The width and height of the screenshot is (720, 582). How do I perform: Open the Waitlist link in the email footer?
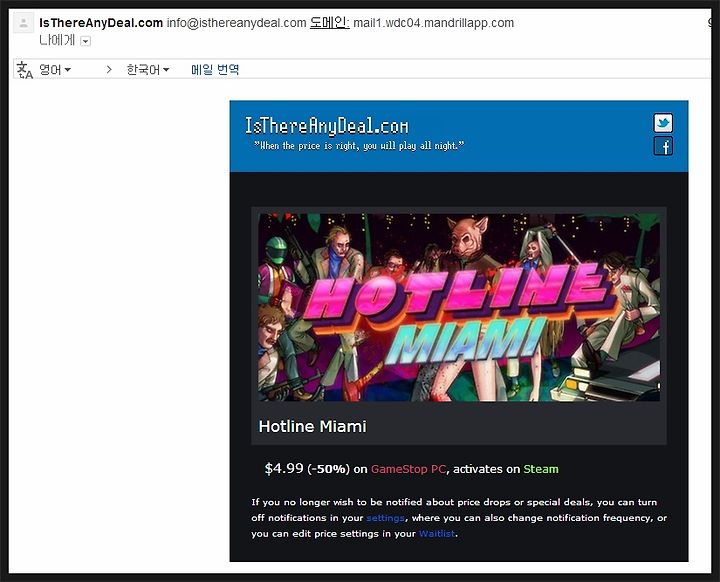pos(437,533)
